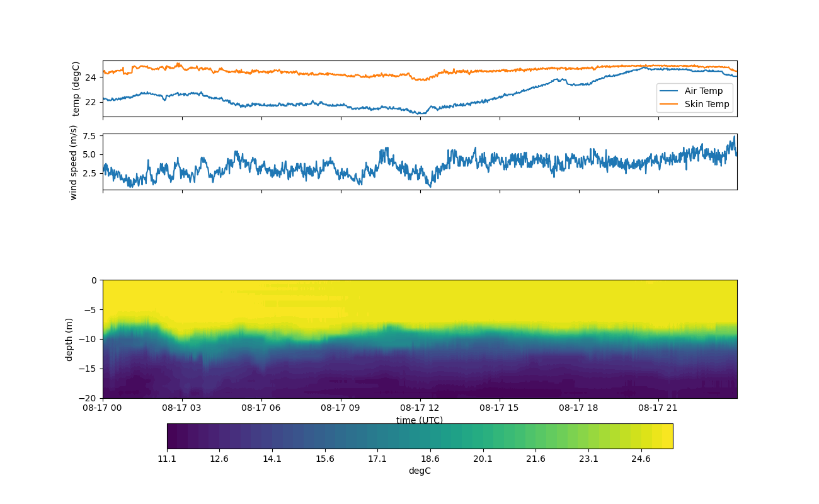Click the Skin Temp legend label
Image resolution: width=819 pixels, height=504 pixels.
pyautogui.click(x=706, y=104)
